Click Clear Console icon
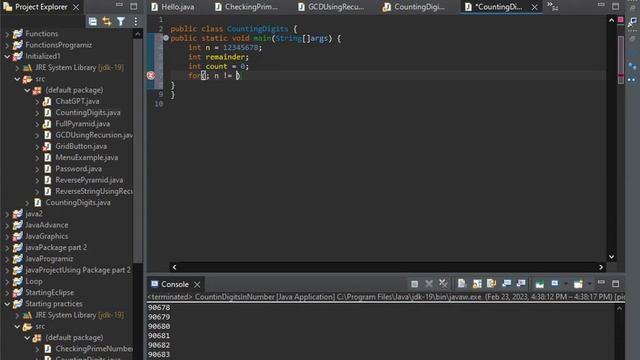The height and width of the screenshot is (360, 640). click(462, 283)
